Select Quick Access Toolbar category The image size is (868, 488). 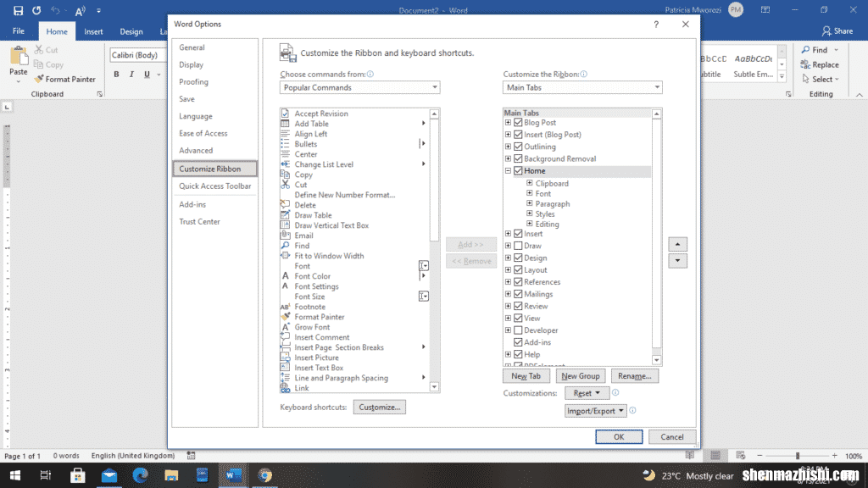[x=214, y=186]
